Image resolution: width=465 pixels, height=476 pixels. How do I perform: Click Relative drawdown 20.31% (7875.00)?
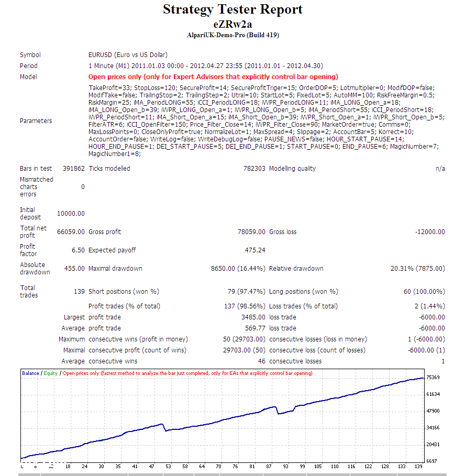pos(418,269)
